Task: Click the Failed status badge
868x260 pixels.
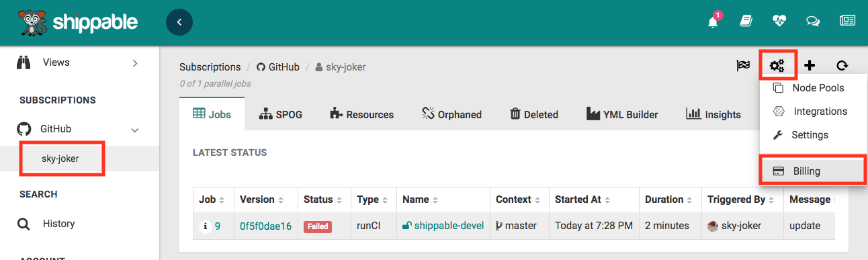Action: pos(318,226)
